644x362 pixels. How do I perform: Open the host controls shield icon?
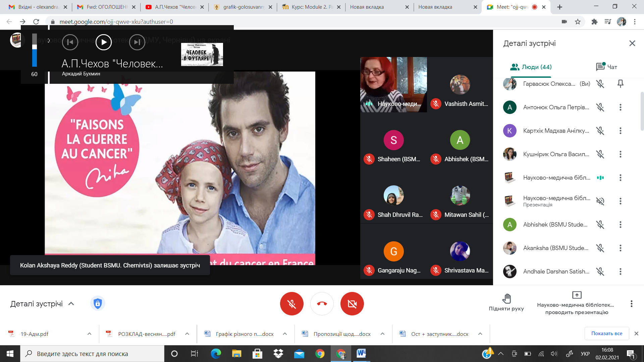[98, 304]
